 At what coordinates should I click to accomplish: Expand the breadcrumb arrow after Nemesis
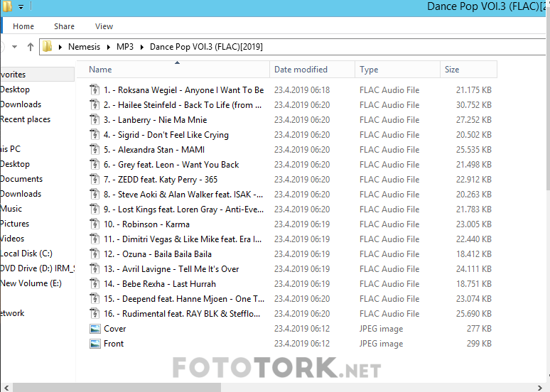click(x=109, y=47)
